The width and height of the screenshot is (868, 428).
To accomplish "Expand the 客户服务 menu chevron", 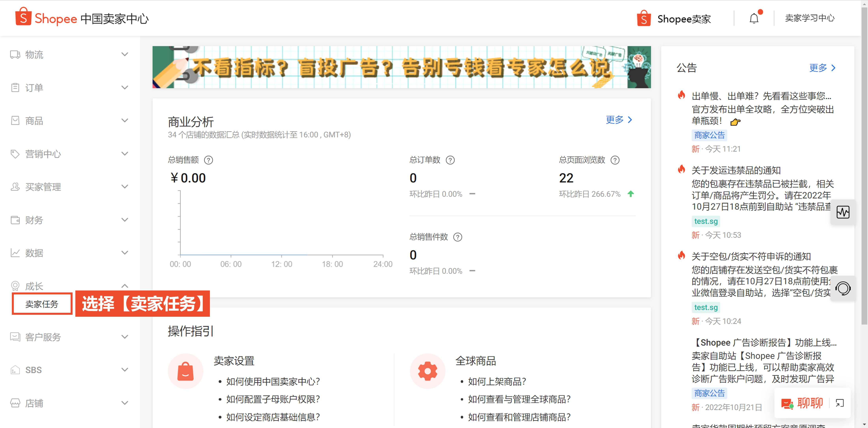I will click(x=125, y=337).
